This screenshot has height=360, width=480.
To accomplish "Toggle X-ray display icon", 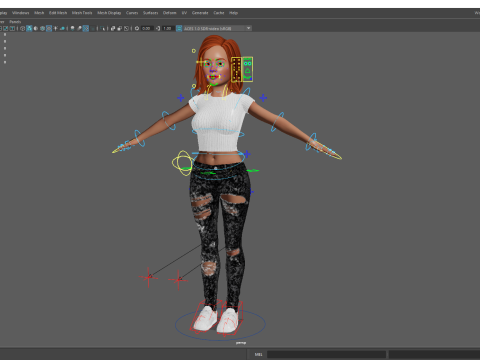I will (113, 28).
